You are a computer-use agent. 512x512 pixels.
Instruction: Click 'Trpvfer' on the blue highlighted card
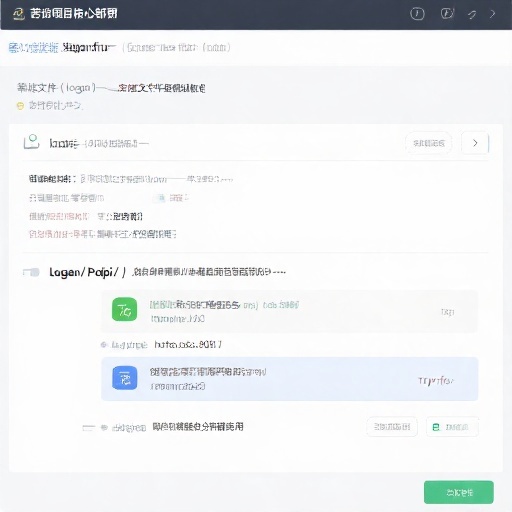click(x=436, y=380)
